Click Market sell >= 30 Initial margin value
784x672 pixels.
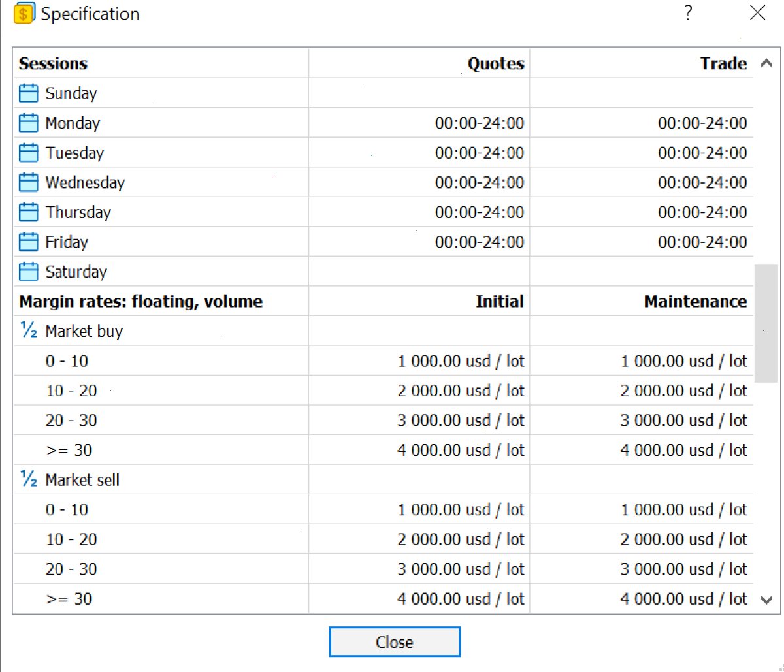461,599
